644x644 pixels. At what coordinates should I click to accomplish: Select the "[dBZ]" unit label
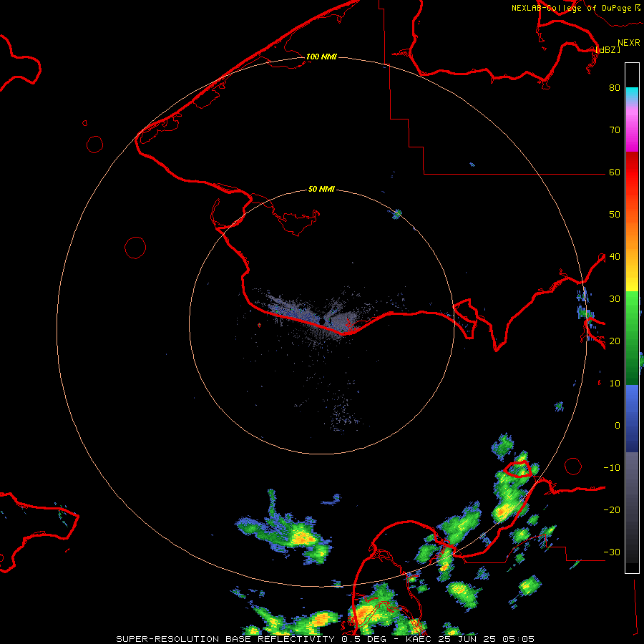(608, 50)
